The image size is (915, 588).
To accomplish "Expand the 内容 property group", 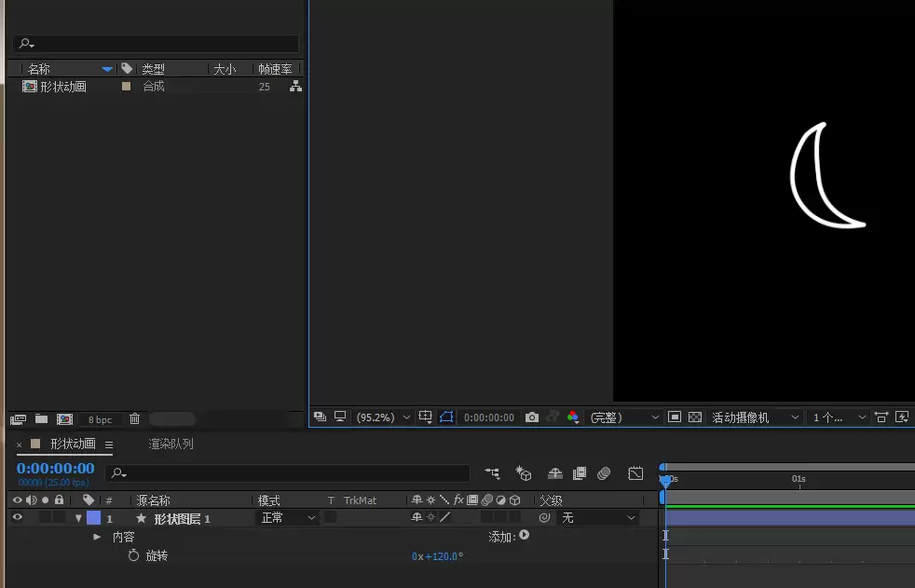I will pyautogui.click(x=97, y=537).
